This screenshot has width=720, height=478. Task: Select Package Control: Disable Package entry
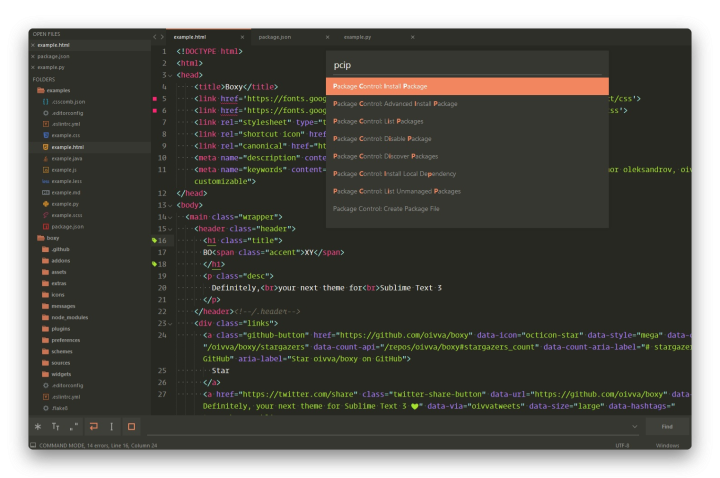[382, 138]
